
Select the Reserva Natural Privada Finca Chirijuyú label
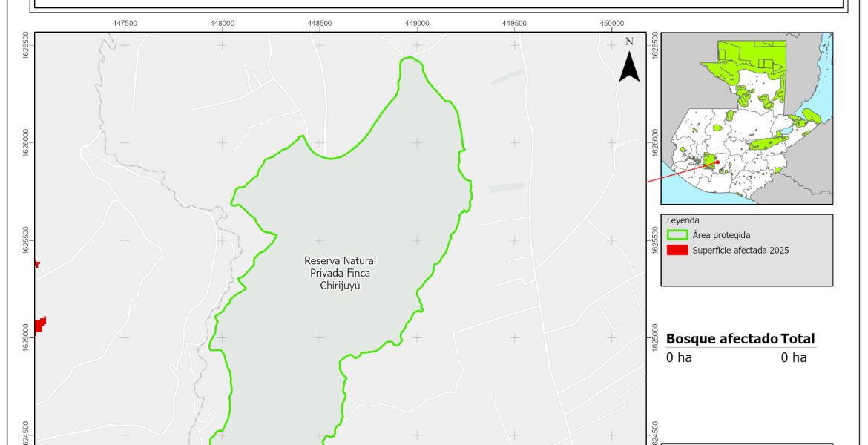tap(340, 273)
